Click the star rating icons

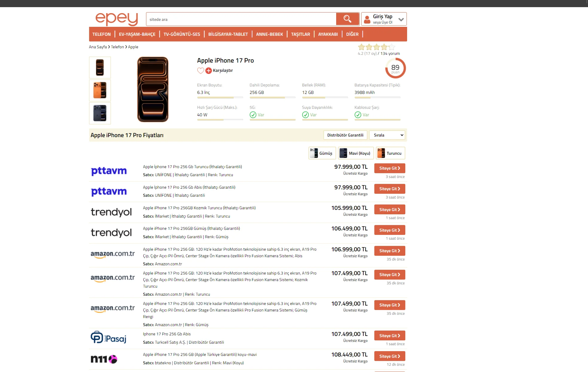[x=377, y=47]
